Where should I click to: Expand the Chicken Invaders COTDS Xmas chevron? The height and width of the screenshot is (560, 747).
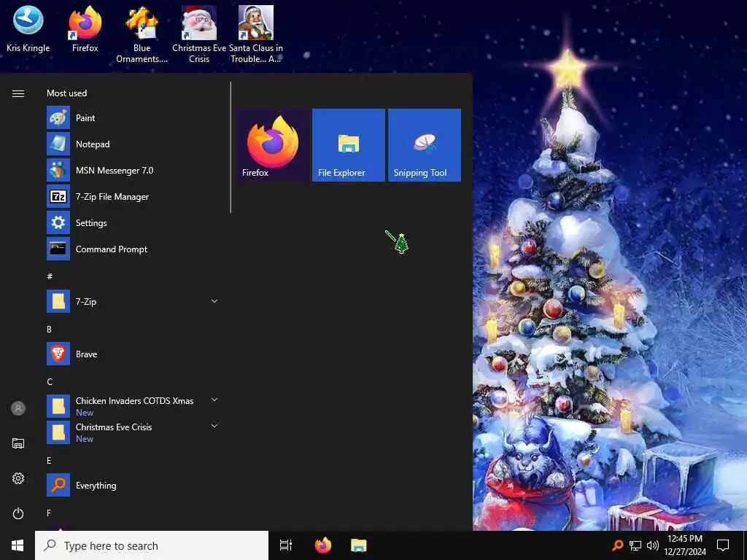tap(214, 400)
